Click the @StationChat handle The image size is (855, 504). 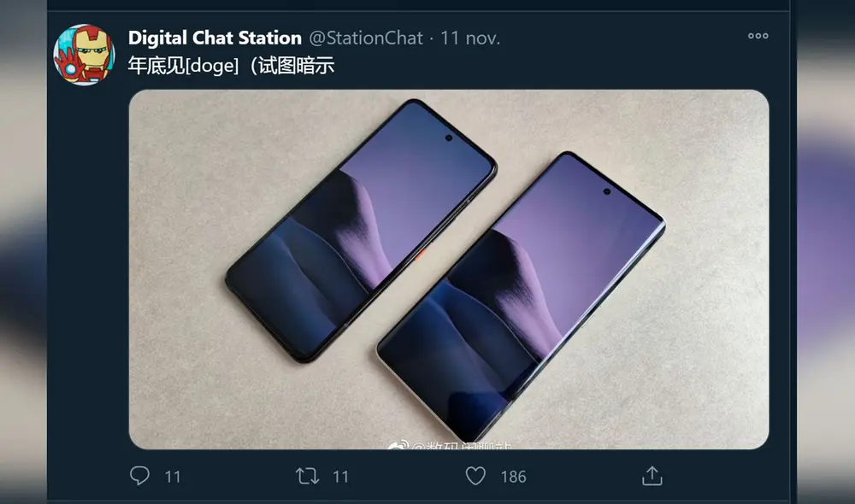tap(368, 38)
